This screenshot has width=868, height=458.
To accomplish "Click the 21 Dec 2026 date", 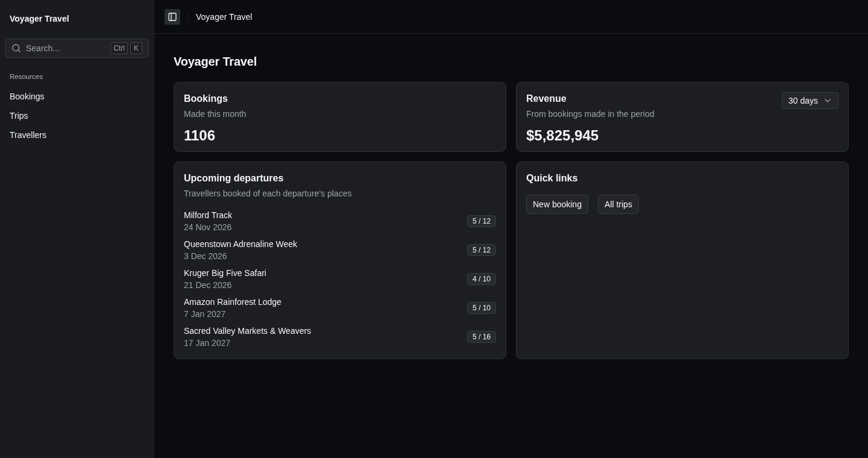I will point(207,285).
